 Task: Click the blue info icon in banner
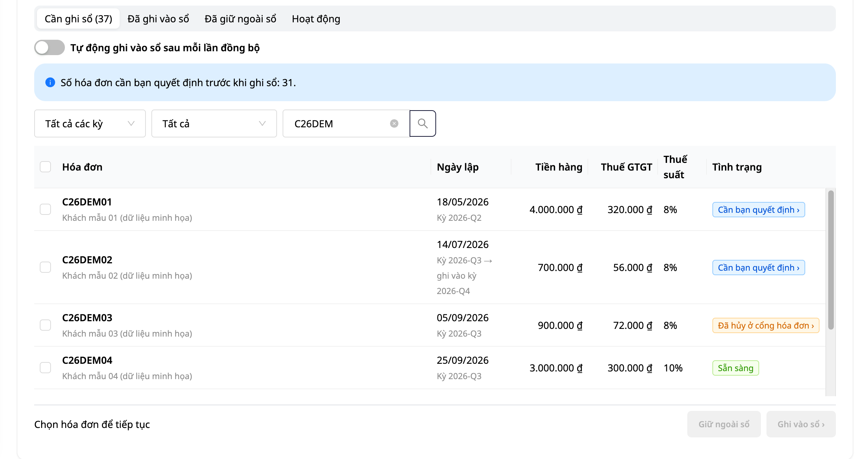50,82
